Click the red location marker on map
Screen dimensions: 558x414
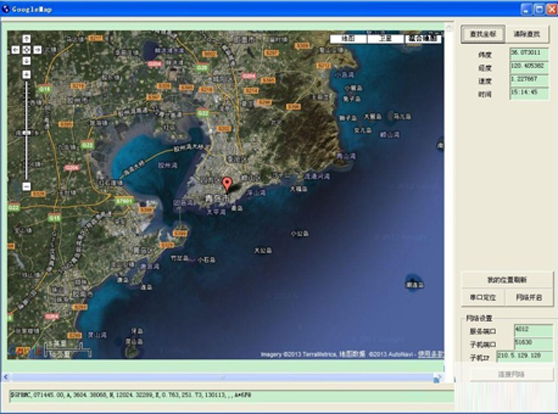point(227,185)
